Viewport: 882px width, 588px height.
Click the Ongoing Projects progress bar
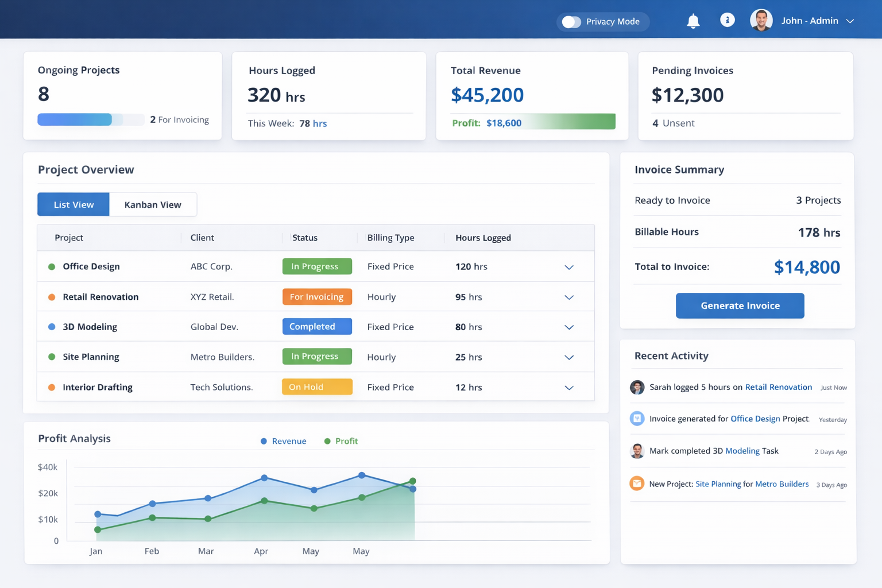point(91,119)
